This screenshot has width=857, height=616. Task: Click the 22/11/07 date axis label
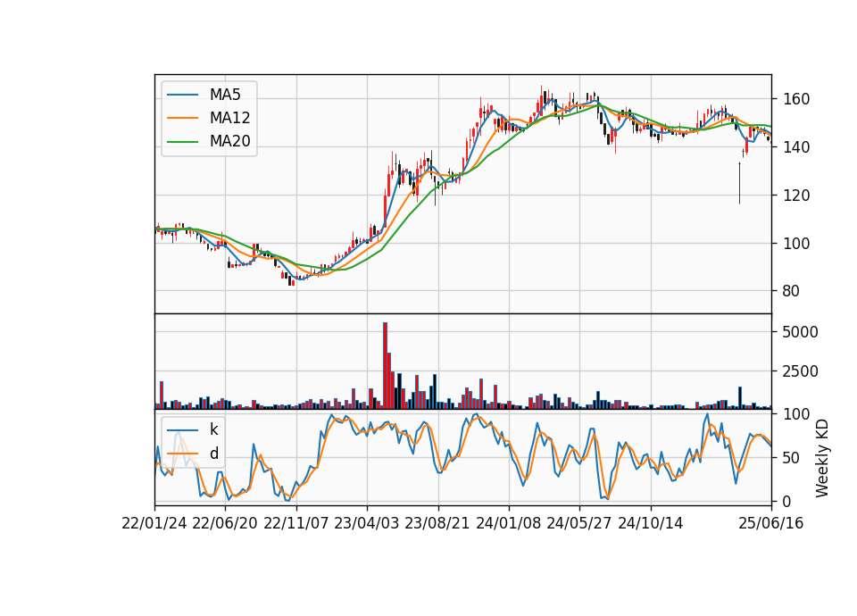[x=296, y=524]
